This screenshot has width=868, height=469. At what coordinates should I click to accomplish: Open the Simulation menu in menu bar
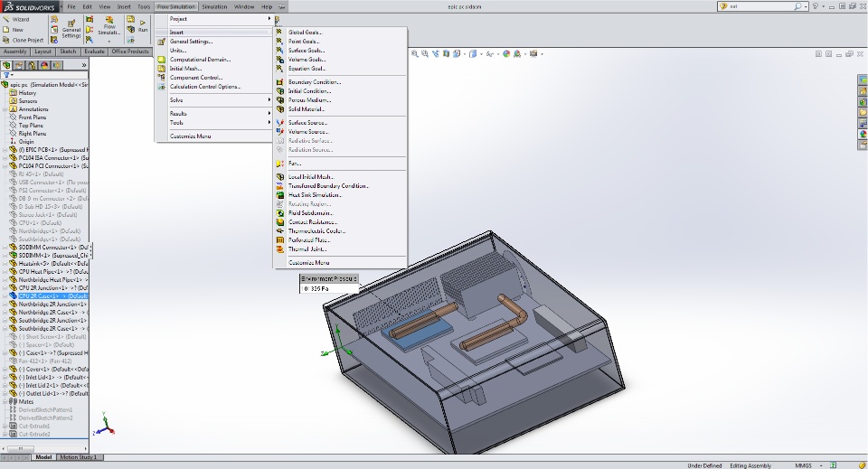coord(214,6)
